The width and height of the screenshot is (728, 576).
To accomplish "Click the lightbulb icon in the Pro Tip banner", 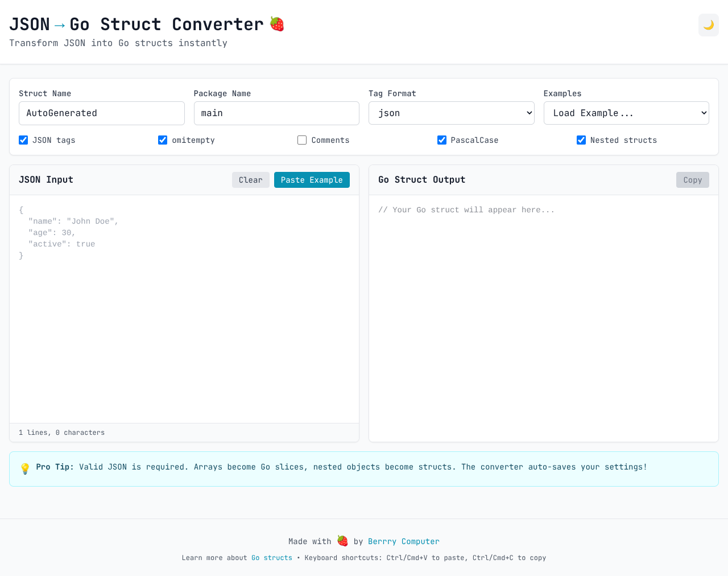I will pyautogui.click(x=24, y=467).
